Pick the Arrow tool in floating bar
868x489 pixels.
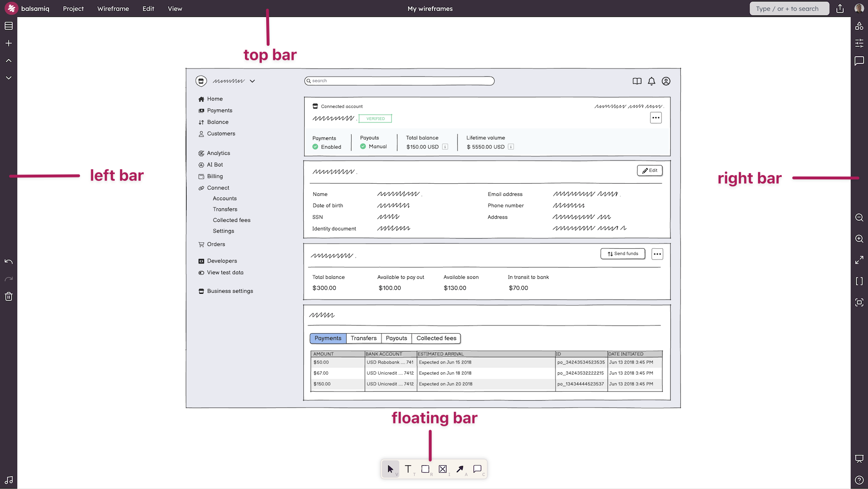pos(460,469)
